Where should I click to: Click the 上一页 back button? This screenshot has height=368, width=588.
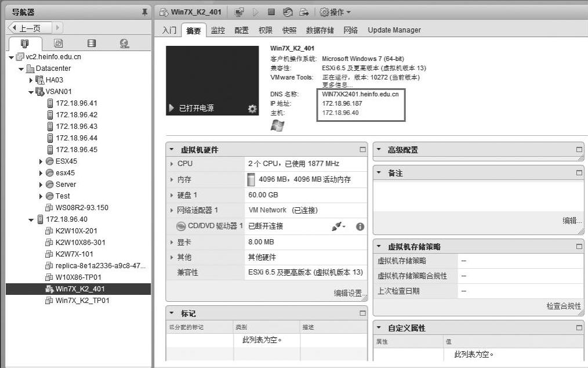point(30,28)
